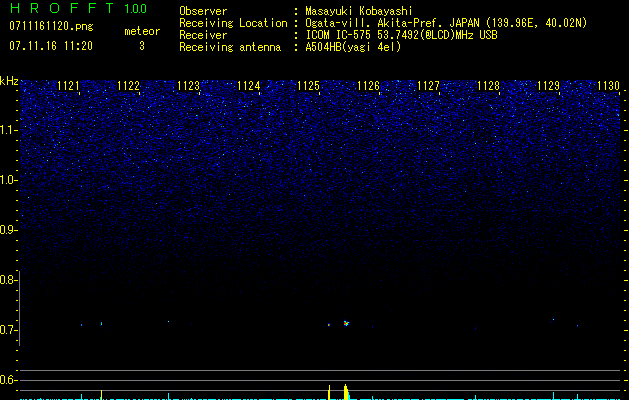Click the 1123 time marker
This screenshot has height=400, width=629.
point(189,86)
